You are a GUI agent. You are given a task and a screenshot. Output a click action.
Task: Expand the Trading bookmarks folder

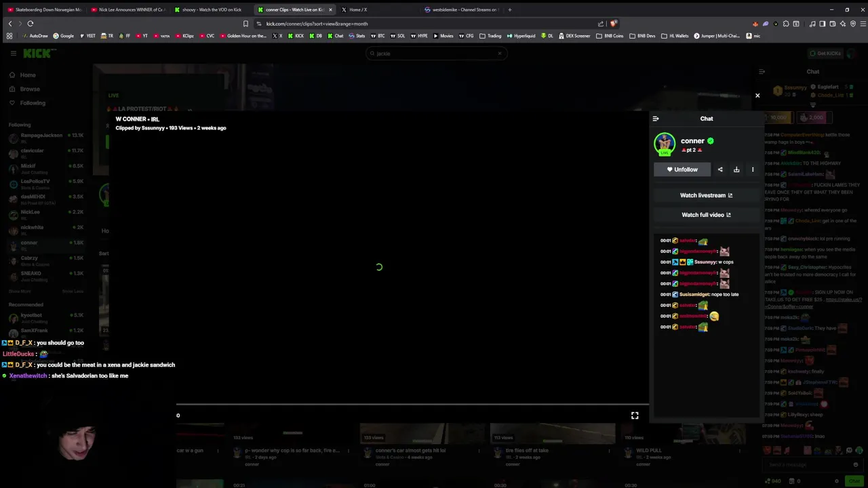tap(490, 36)
